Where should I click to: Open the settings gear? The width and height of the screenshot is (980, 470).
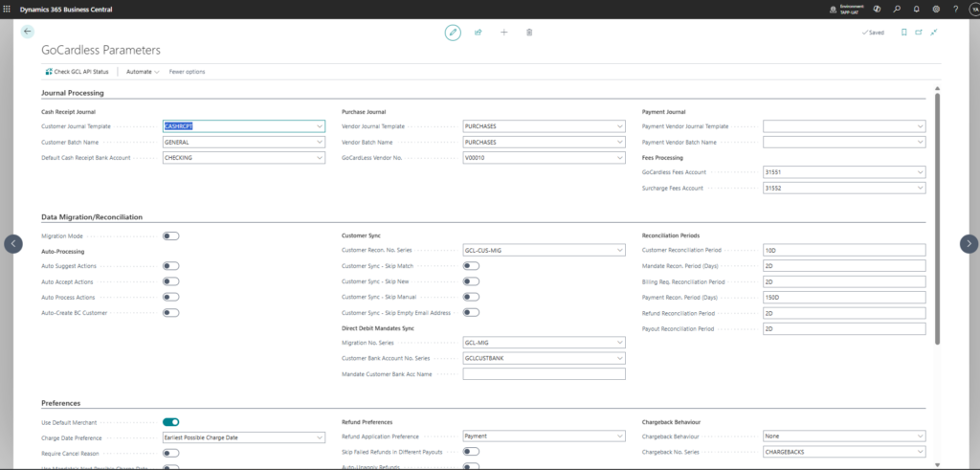coord(936,10)
